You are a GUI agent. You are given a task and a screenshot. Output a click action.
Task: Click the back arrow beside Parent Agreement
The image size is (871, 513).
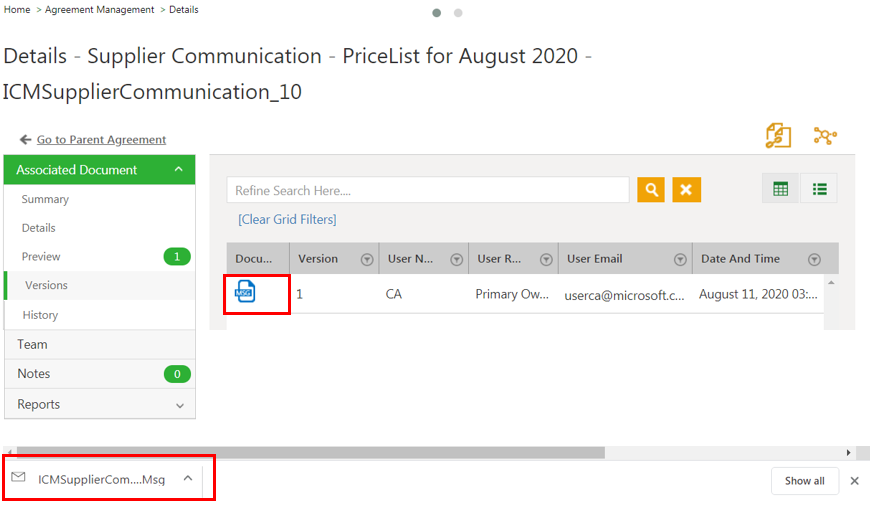pos(25,140)
